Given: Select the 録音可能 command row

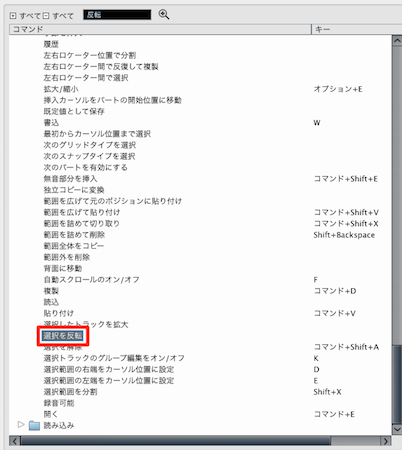Looking at the screenshot, I should pos(59,403).
